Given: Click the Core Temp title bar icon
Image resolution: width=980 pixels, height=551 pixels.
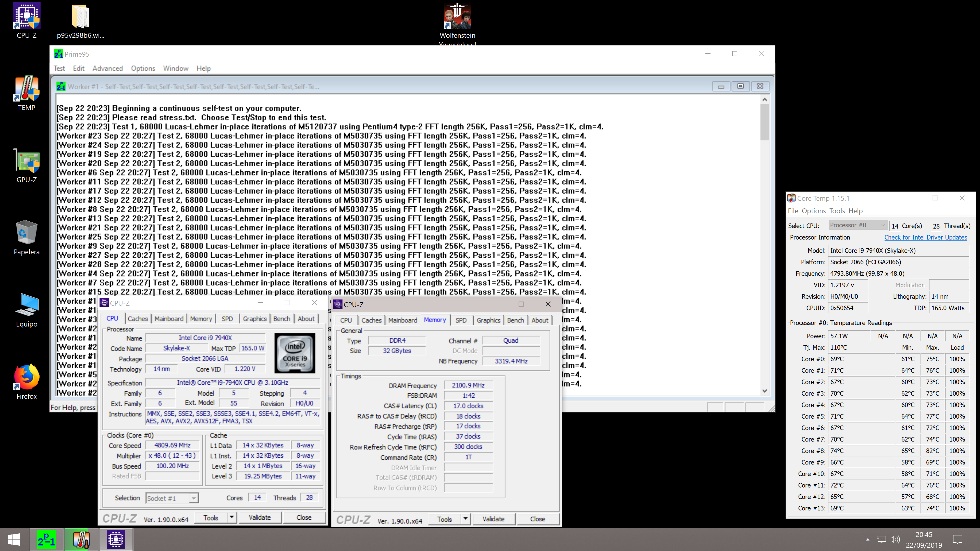Looking at the screenshot, I should click(x=791, y=198).
